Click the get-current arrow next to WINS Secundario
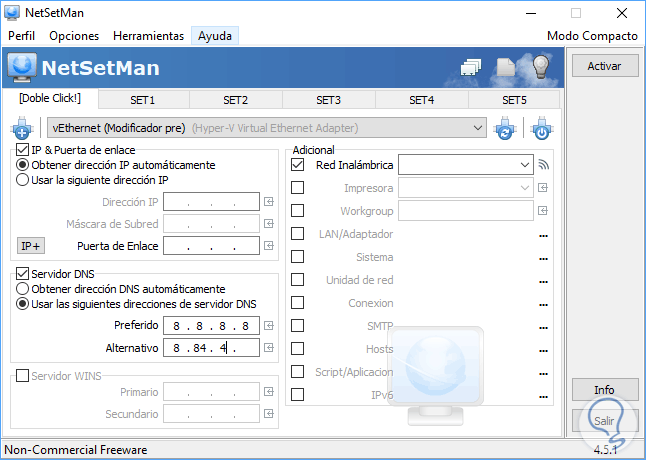646x460 pixels. 269,413
